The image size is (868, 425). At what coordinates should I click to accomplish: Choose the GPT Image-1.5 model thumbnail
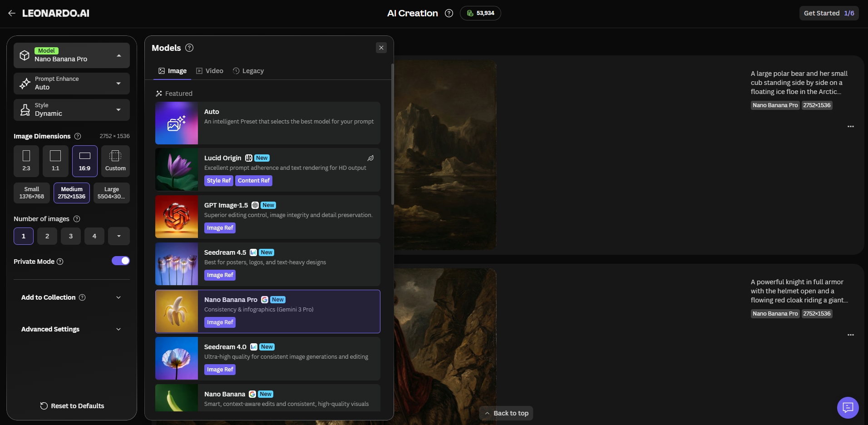click(x=177, y=217)
